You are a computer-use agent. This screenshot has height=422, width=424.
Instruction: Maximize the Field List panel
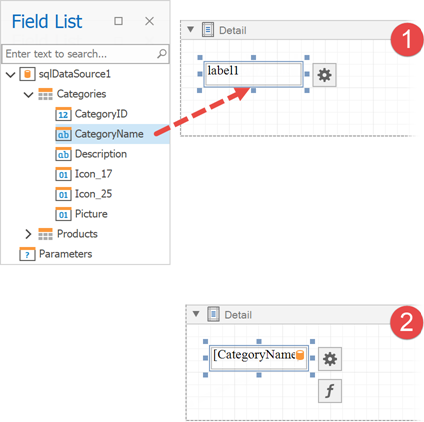coord(118,21)
